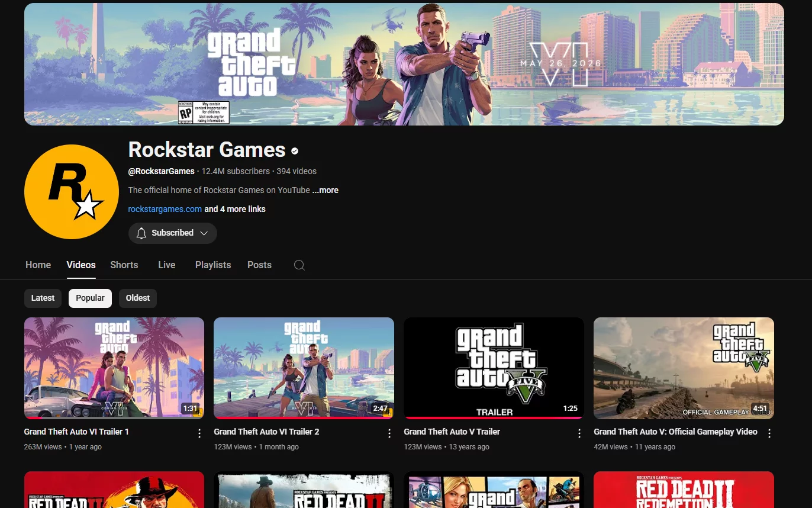Click '123M views • 13 years ago' text
812x508 pixels.
pos(446,447)
